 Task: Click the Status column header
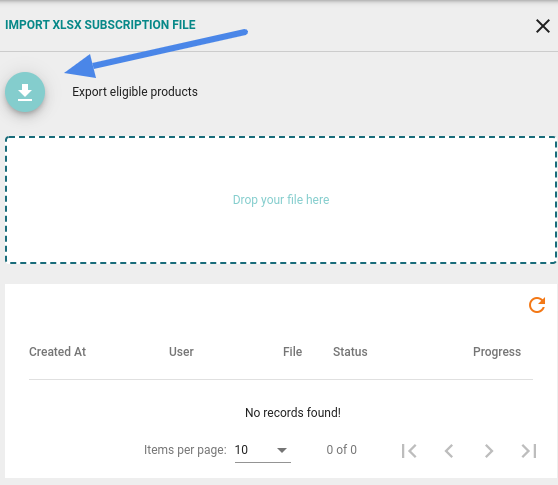pos(350,352)
